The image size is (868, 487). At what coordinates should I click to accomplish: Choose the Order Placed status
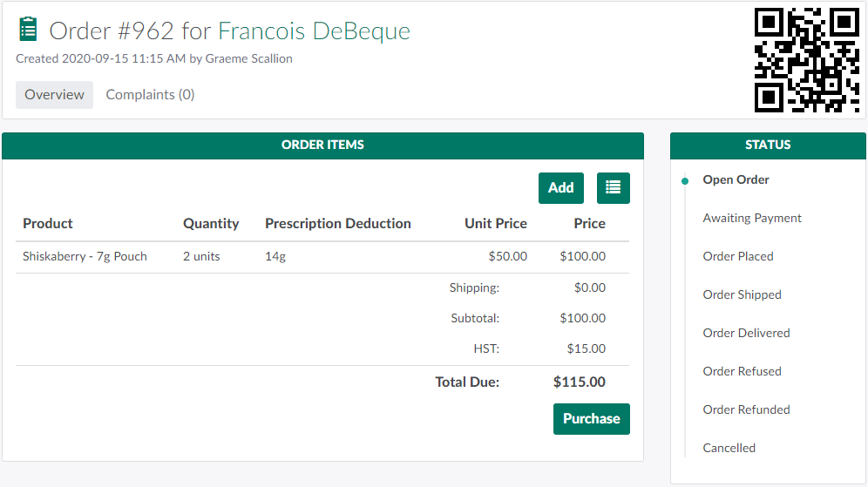(738, 257)
